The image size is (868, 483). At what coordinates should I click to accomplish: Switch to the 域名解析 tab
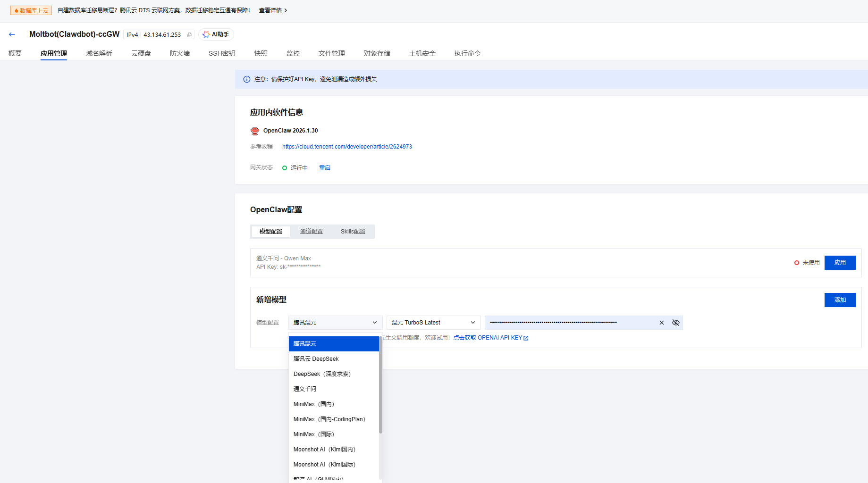click(99, 53)
